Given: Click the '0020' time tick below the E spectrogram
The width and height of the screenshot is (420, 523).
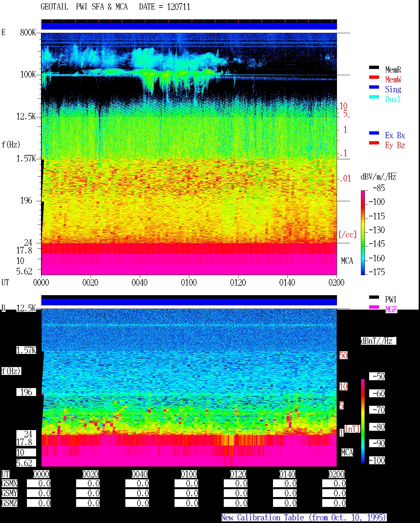Looking at the screenshot, I should (90, 283).
